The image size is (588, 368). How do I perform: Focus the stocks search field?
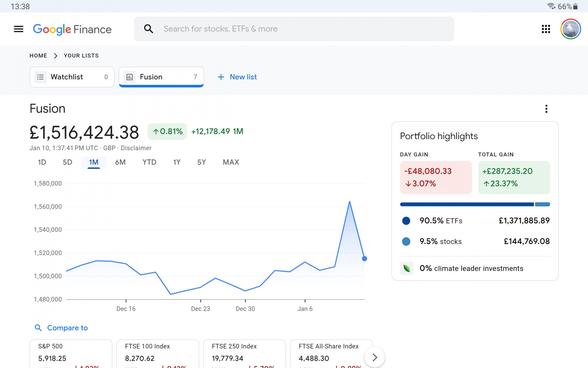click(x=294, y=29)
